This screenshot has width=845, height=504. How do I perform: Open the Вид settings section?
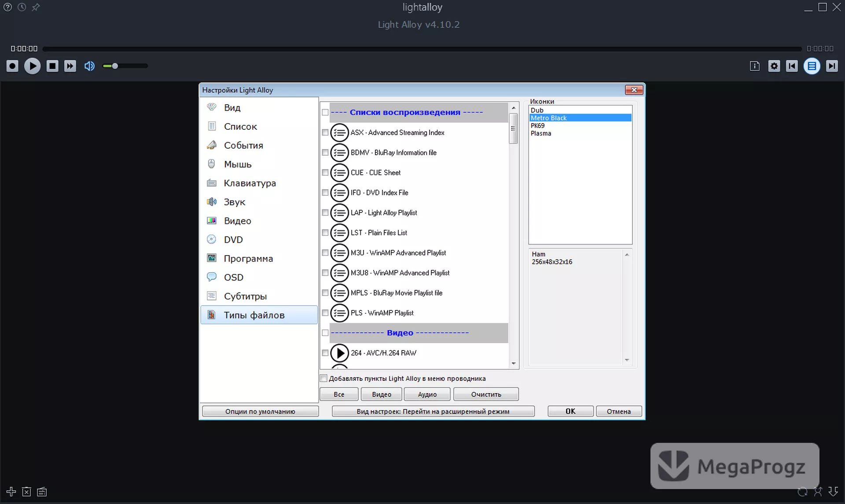pyautogui.click(x=259, y=108)
